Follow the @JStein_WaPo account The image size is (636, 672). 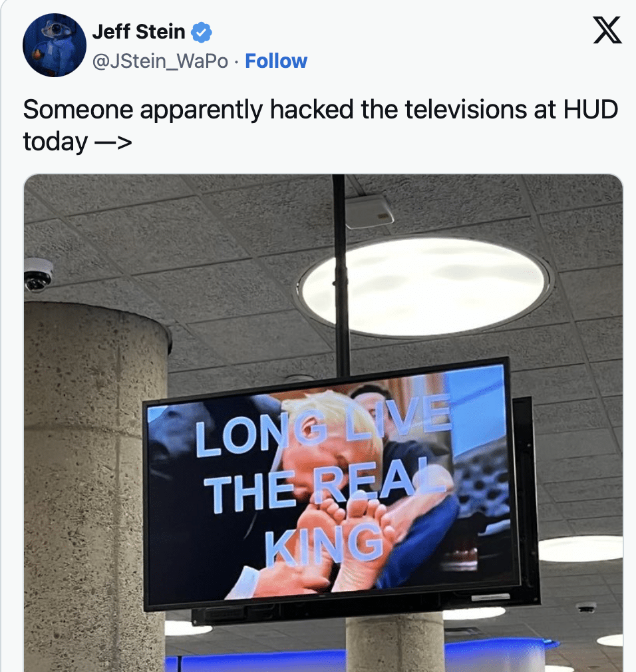pyautogui.click(x=276, y=61)
